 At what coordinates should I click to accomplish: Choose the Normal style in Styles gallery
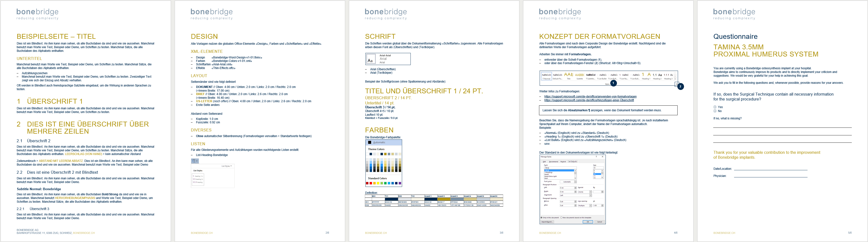(x=546, y=76)
